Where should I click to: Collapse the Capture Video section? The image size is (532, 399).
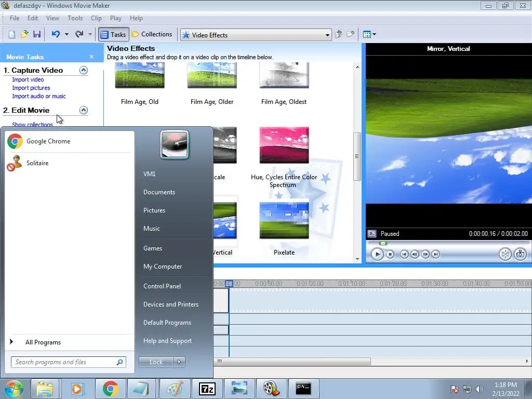(x=84, y=70)
